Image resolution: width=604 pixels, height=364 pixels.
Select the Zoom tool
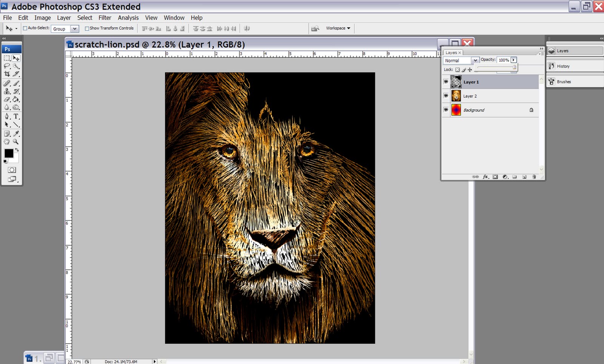[15, 141]
